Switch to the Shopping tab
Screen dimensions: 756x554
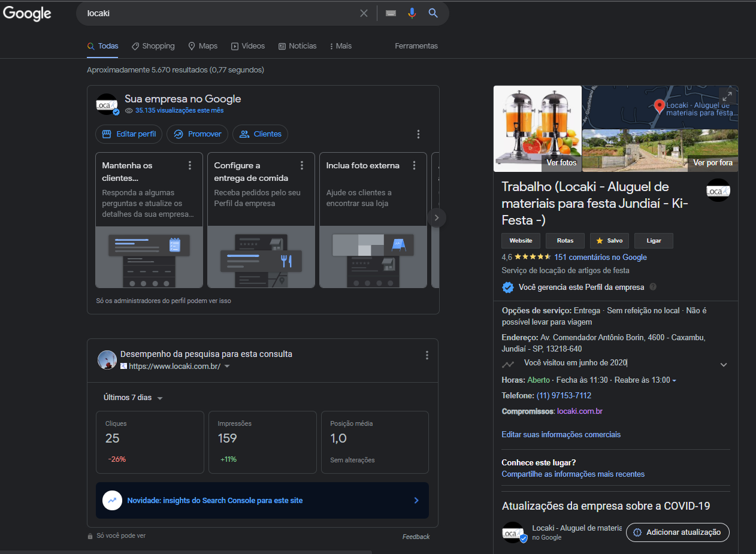pos(153,46)
